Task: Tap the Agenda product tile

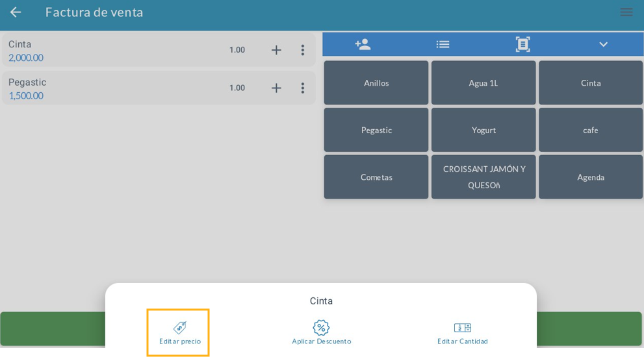Action: tap(590, 177)
